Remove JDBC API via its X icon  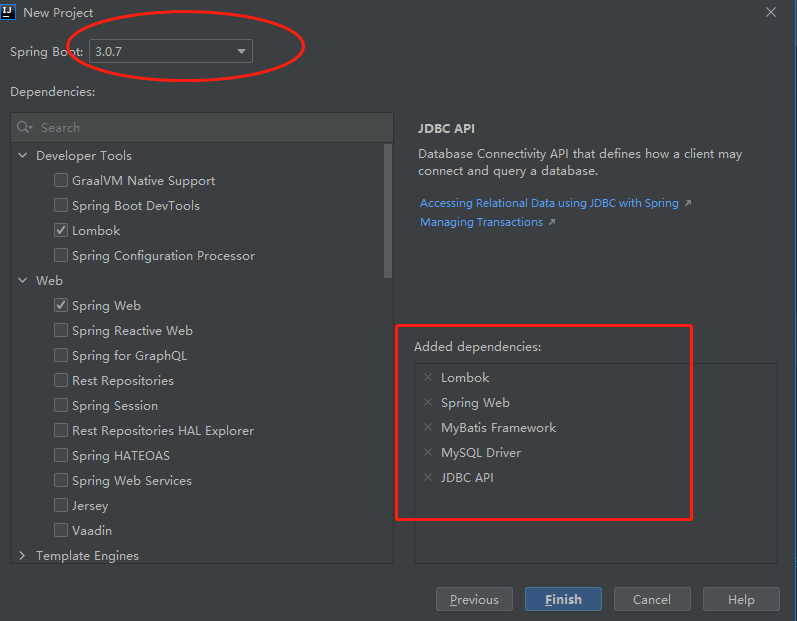point(428,478)
